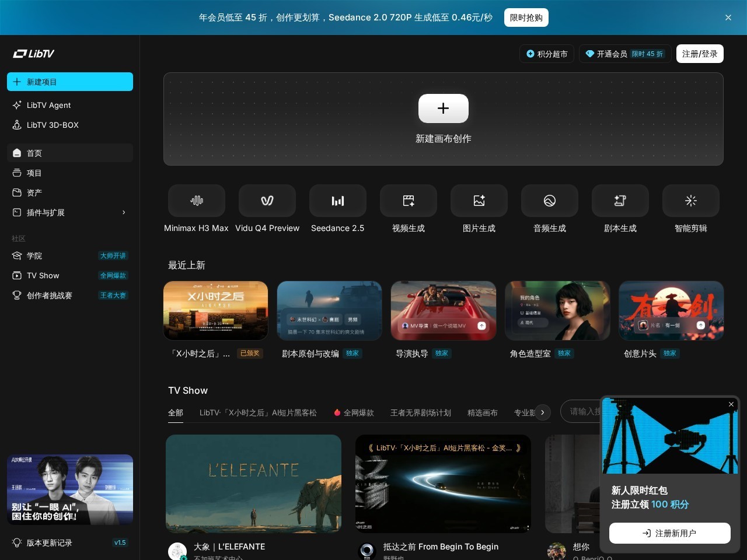The image size is (747, 560).
Task: Select the 全网爆款 tab under TV Show
Action: click(354, 413)
